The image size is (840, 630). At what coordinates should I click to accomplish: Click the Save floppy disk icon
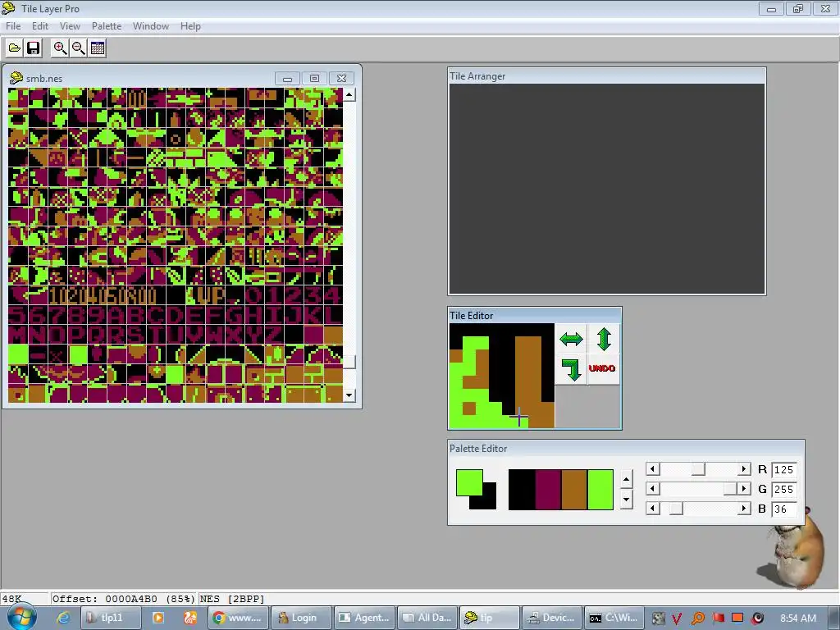tap(33, 48)
